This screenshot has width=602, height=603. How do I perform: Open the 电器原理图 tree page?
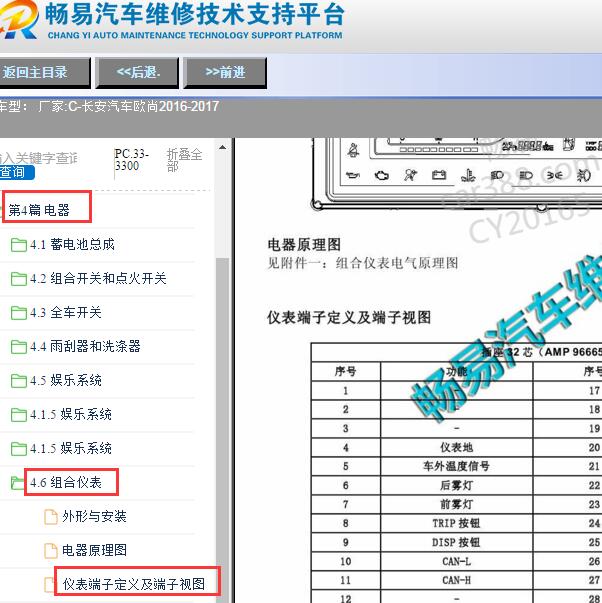(x=94, y=550)
